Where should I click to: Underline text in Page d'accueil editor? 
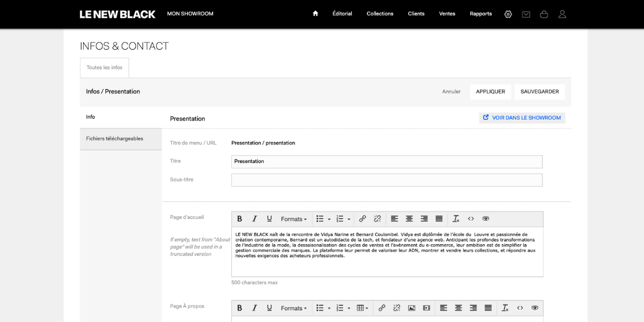click(269, 219)
